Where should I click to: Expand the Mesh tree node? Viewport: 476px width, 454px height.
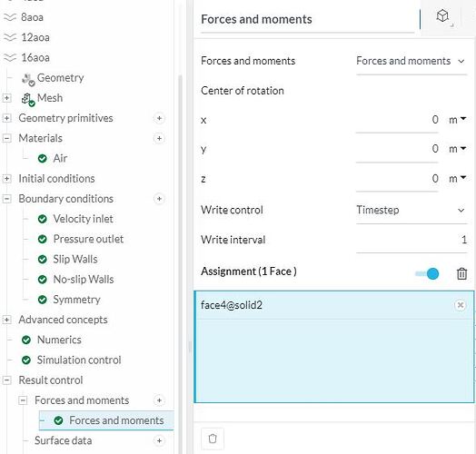(x=6, y=98)
